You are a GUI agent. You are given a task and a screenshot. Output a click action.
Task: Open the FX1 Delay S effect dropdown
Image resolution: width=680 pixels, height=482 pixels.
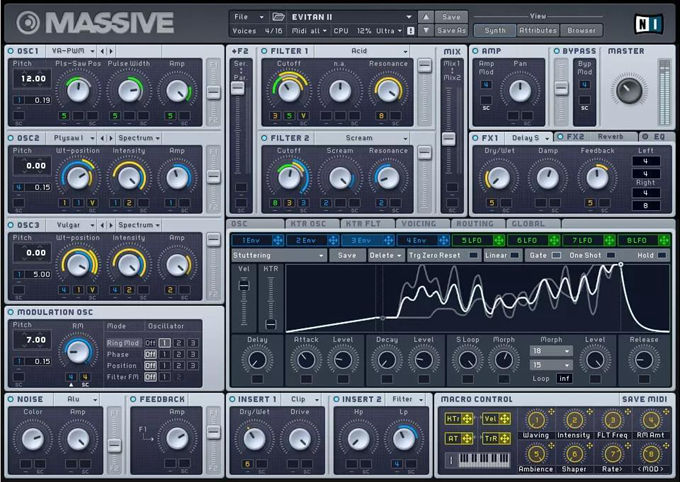pos(529,138)
